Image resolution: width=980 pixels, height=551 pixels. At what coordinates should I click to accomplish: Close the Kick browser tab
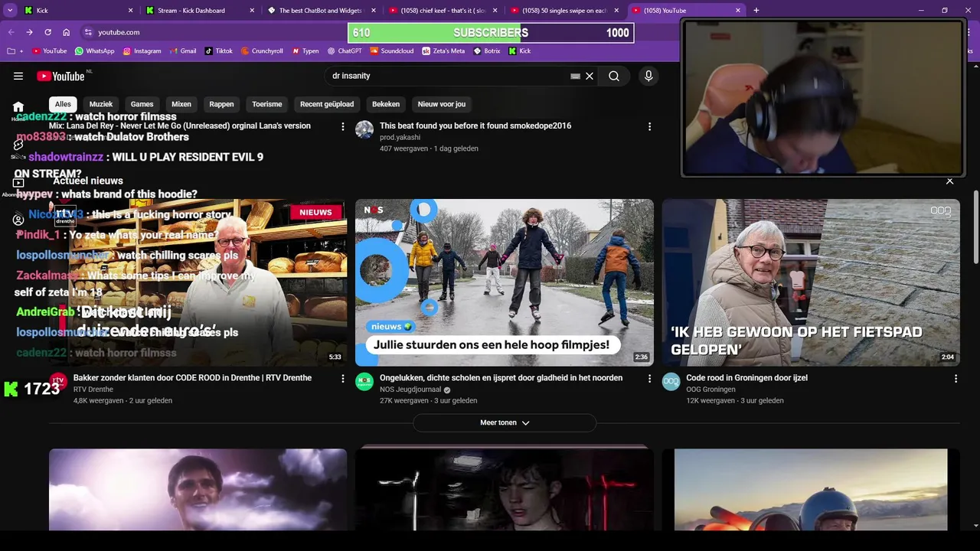click(130, 10)
